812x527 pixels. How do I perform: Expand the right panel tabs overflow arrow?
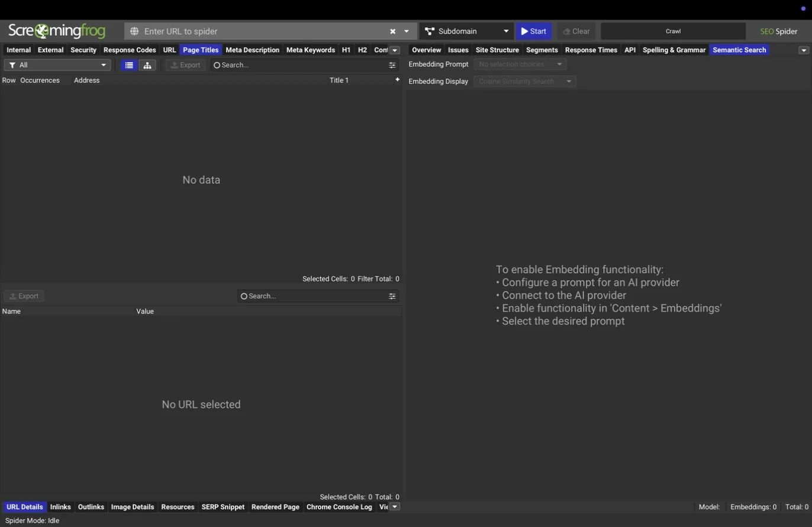coord(804,50)
